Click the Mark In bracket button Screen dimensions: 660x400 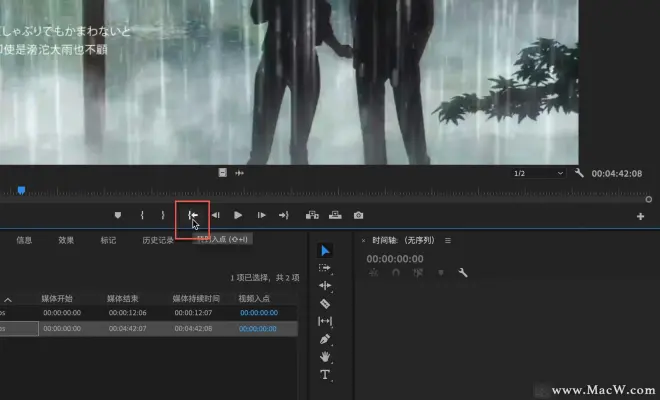(x=142, y=215)
